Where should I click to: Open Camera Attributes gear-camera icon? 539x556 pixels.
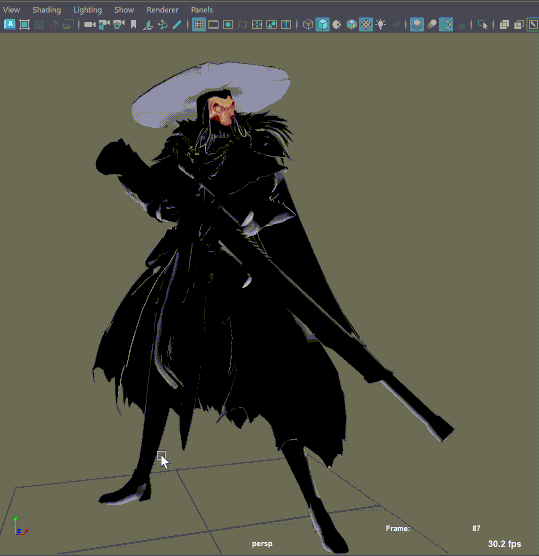pyautogui.click(x=119, y=24)
